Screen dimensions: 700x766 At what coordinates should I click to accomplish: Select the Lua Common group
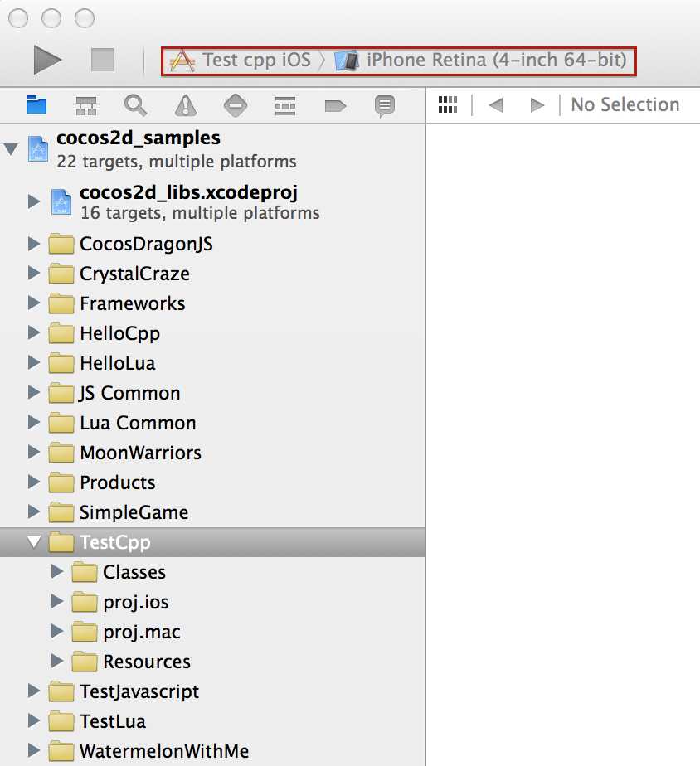212,423
